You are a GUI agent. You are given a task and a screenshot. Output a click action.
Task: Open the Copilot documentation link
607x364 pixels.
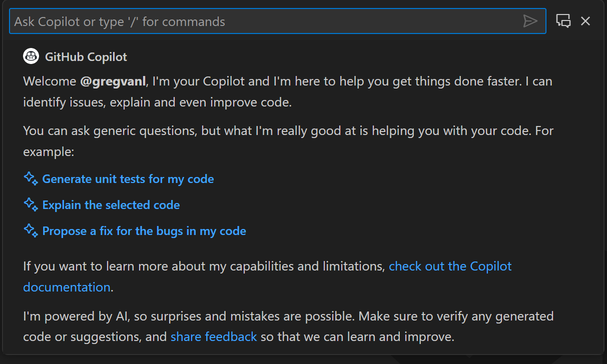[x=449, y=266]
